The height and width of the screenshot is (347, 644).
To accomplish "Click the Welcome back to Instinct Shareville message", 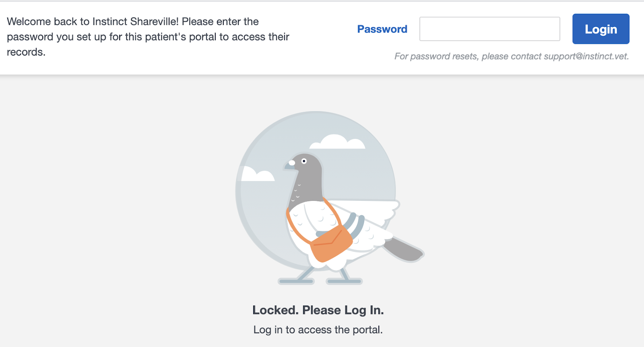I will pyautogui.click(x=148, y=37).
